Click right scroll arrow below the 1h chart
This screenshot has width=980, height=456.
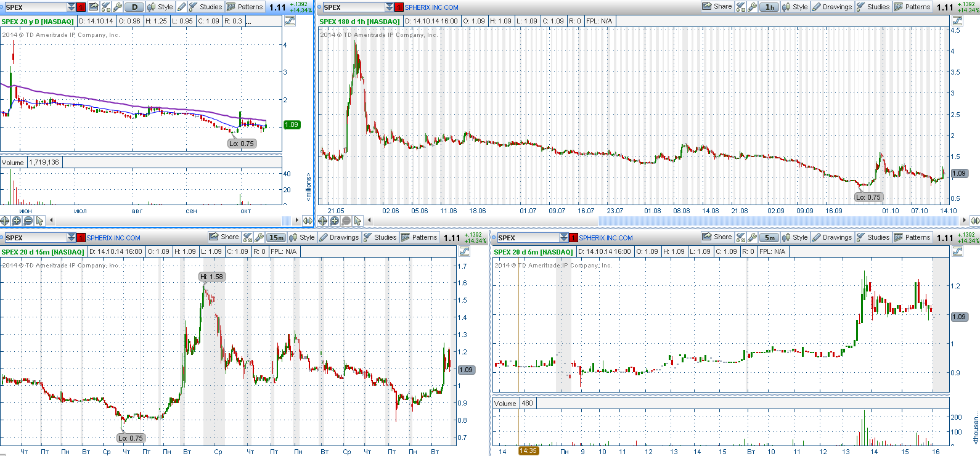click(x=965, y=221)
